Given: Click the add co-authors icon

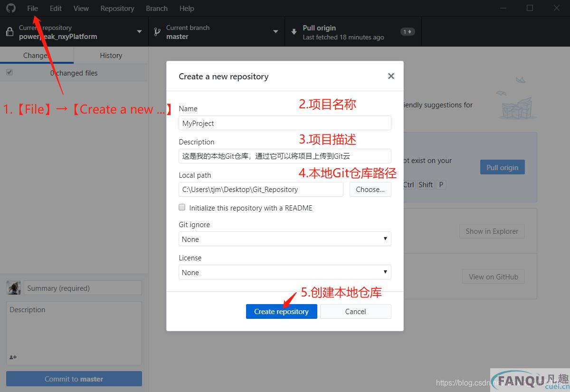Looking at the screenshot, I should (x=13, y=357).
